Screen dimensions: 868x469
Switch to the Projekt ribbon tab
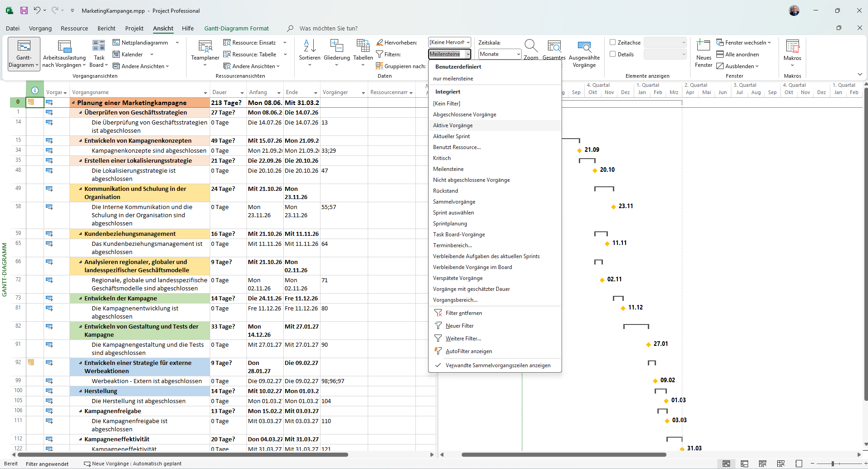click(x=134, y=28)
